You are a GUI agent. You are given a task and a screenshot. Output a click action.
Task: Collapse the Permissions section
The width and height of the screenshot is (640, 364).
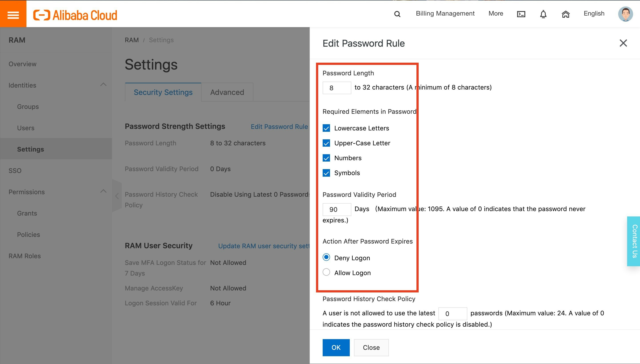(103, 192)
